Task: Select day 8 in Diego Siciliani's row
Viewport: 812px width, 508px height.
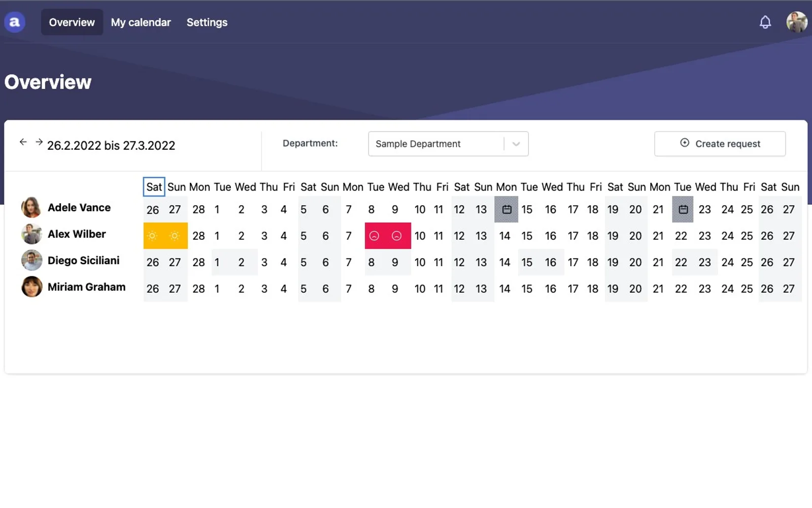Action: tap(371, 262)
